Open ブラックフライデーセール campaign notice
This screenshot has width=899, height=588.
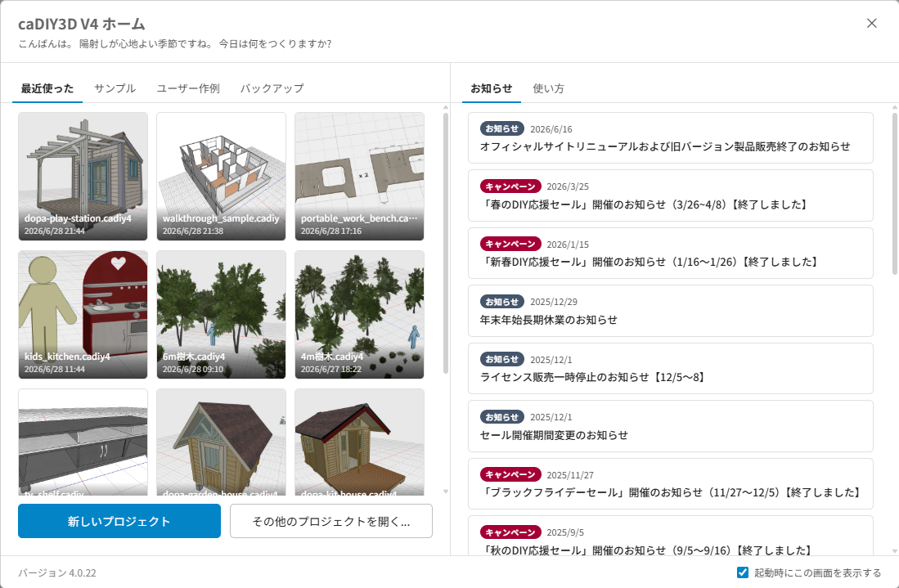(670, 483)
